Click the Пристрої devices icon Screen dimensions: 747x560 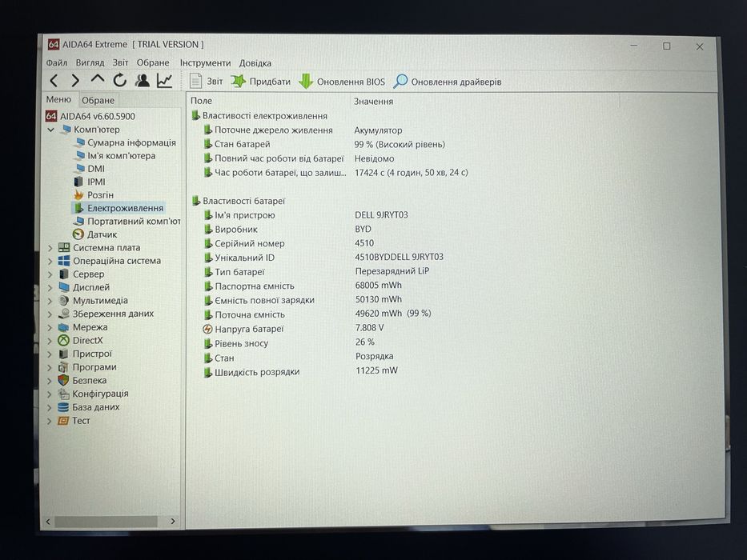pos(64,354)
